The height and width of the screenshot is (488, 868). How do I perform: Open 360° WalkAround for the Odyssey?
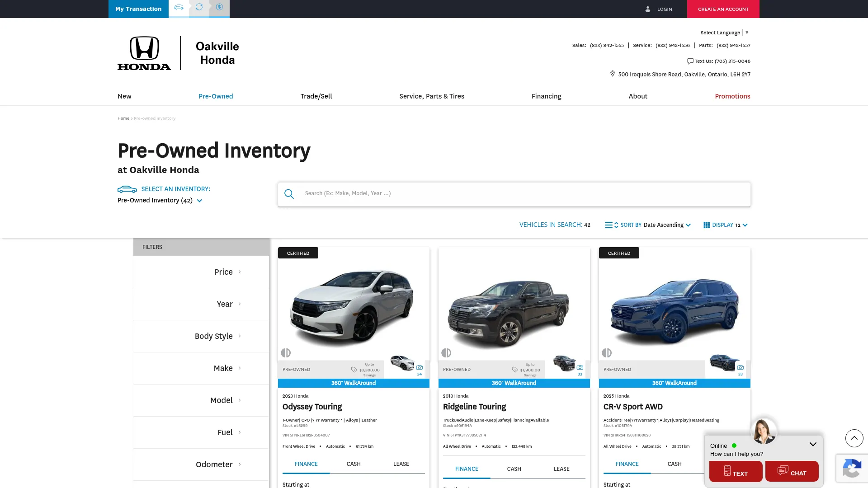354,383
